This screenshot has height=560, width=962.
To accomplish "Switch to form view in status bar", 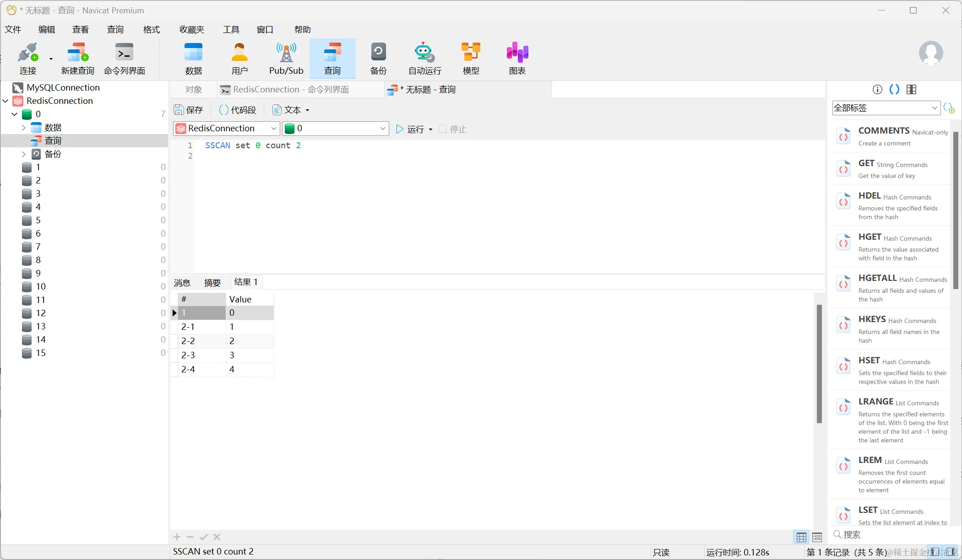I will [817, 537].
